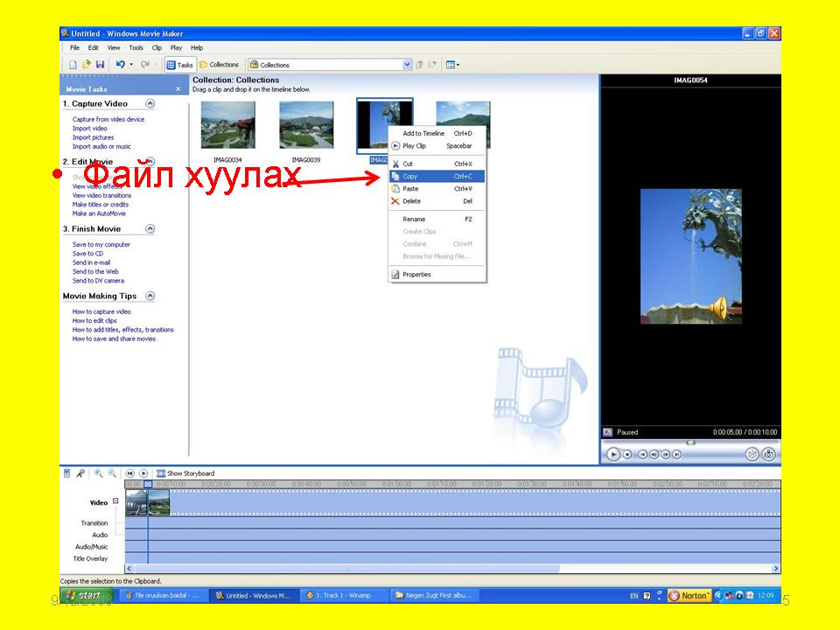This screenshot has height=630, width=840.
Task: Open the Collections combo box dropdown
Action: pyautogui.click(x=407, y=65)
